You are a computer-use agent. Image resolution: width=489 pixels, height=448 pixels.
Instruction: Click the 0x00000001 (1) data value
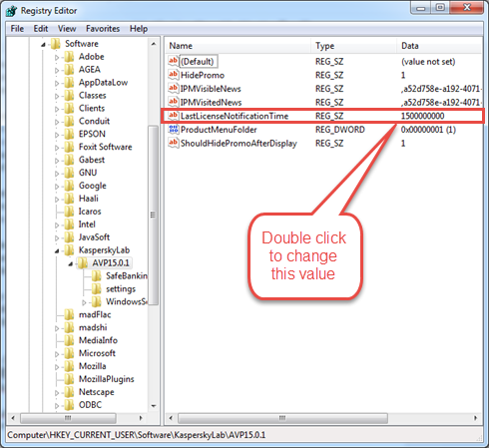click(428, 130)
